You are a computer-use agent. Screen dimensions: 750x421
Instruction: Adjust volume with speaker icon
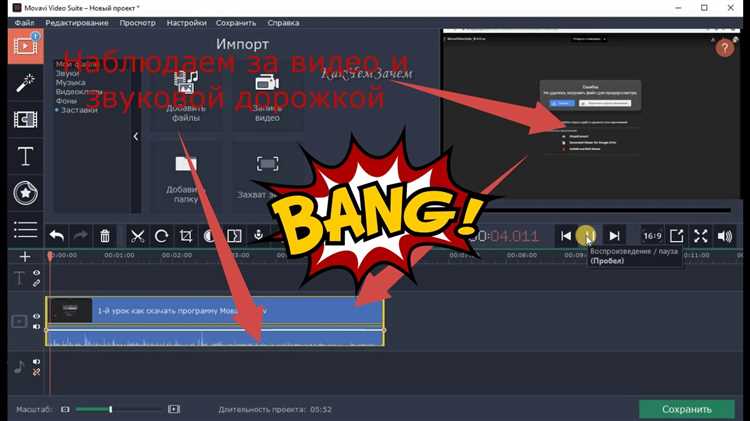coord(725,236)
